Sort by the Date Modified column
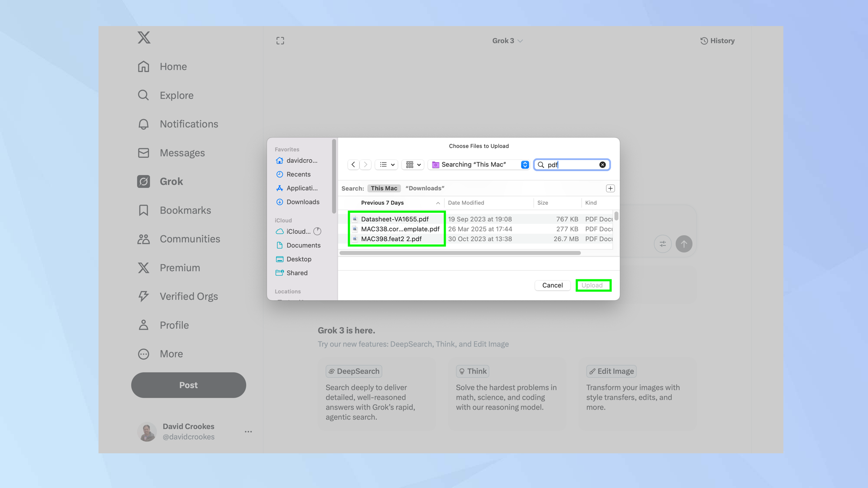868x488 pixels. [x=466, y=203]
